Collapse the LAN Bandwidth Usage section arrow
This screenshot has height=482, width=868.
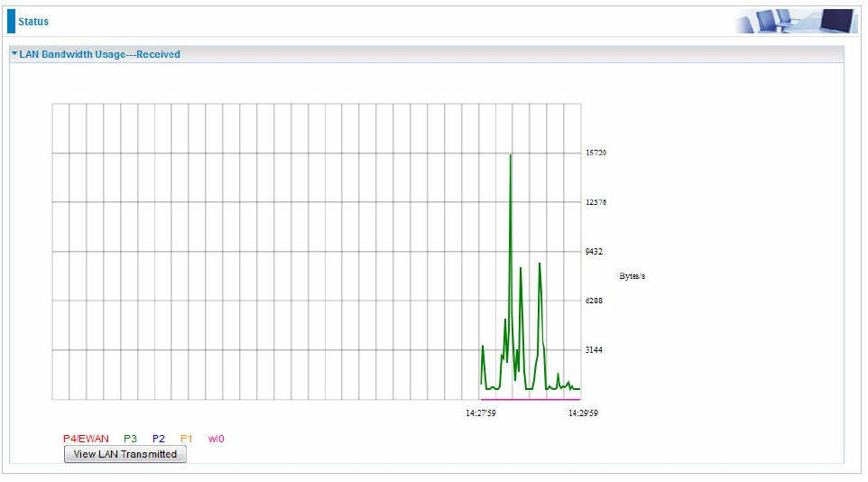(14, 54)
